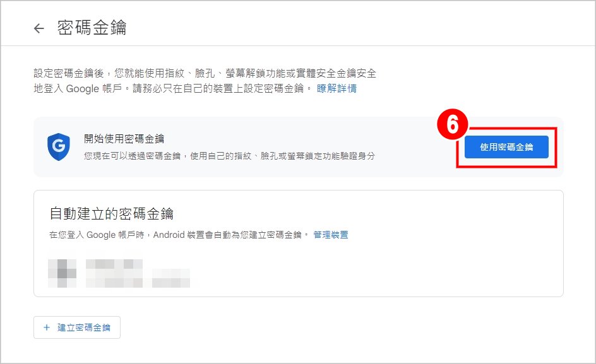This screenshot has width=596, height=364.
Task: Click the intro text starting 設定密碼金鑰後
Action: pos(205,73)
